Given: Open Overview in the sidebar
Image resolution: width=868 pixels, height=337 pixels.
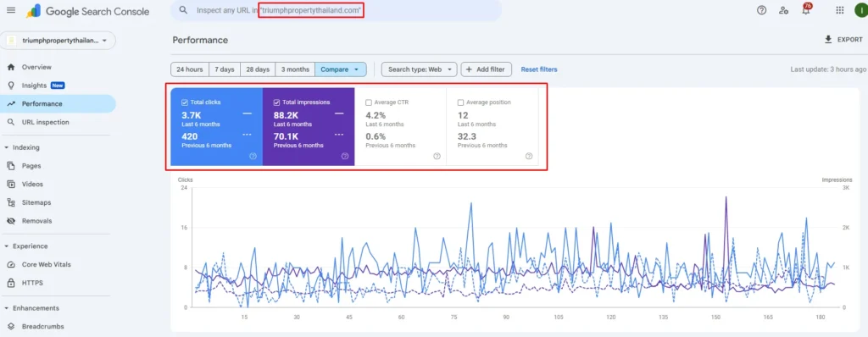Looking at the screenshot, I should click(x=58, y=67).
